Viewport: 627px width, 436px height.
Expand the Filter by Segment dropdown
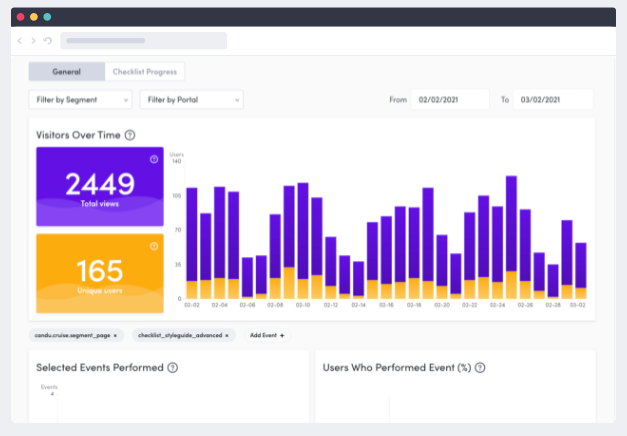pyautogui.click(x=80, y=99)
